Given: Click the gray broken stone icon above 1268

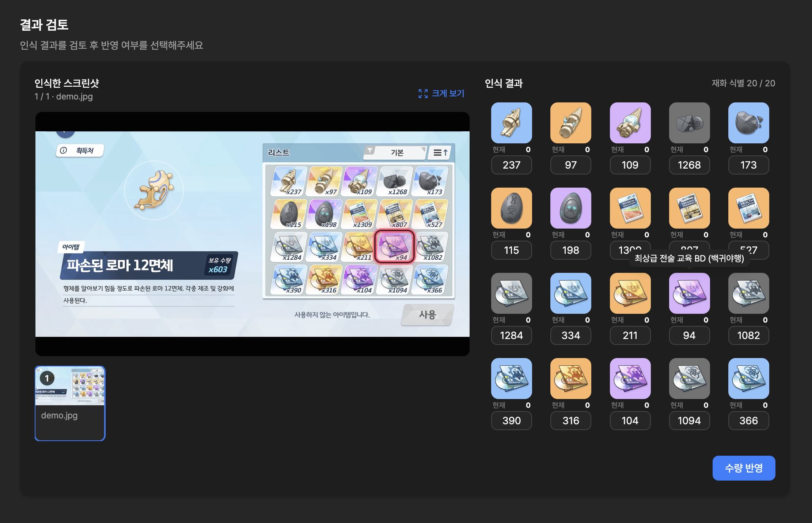Looking at the screenshot, I should (689, 123).
